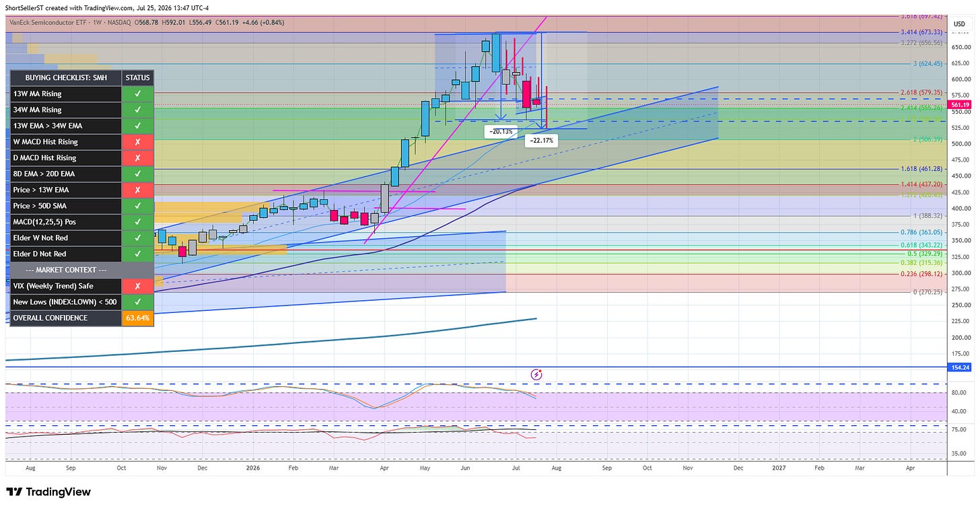Click the red X beside W MACD Hist Rising
The width and height of the screenshot is (980, 508).
pos(138,142)
